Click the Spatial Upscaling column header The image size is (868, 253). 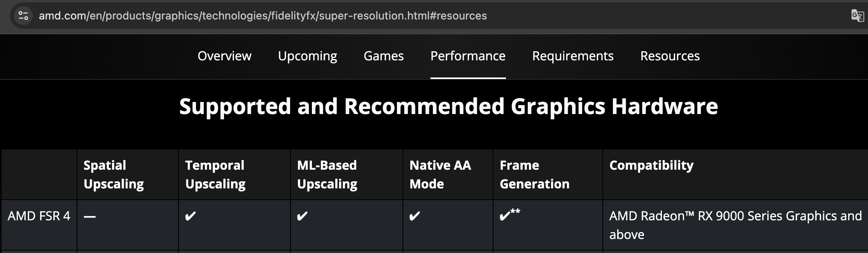coord(114,174)
